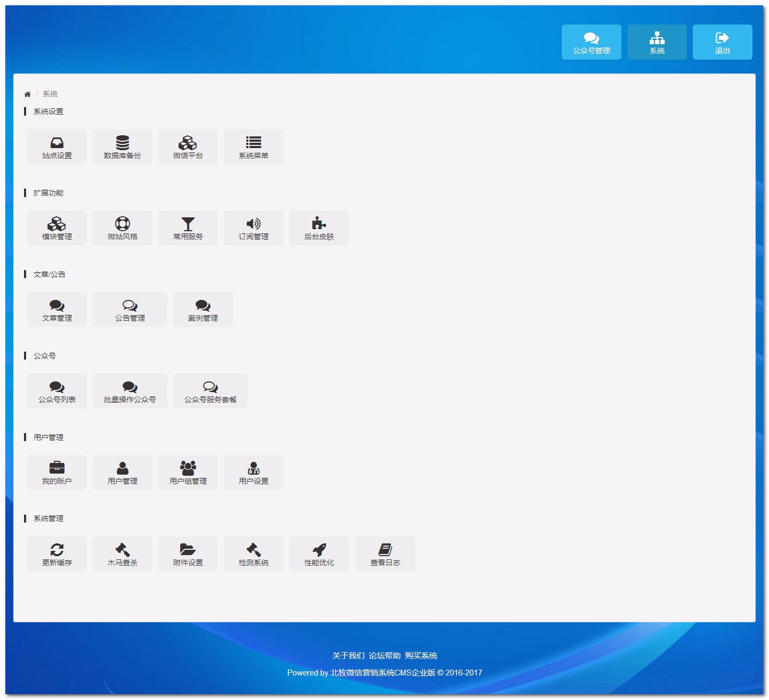Open 微信平台 tile
Viewport: 769px width, 700px height.
click(188, 147)
